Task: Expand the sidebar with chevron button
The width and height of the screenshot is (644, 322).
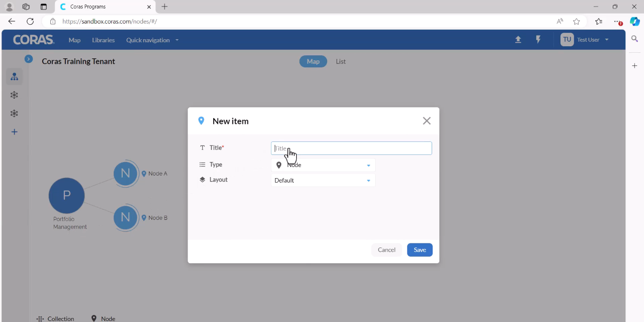Action: coord(29,59)
